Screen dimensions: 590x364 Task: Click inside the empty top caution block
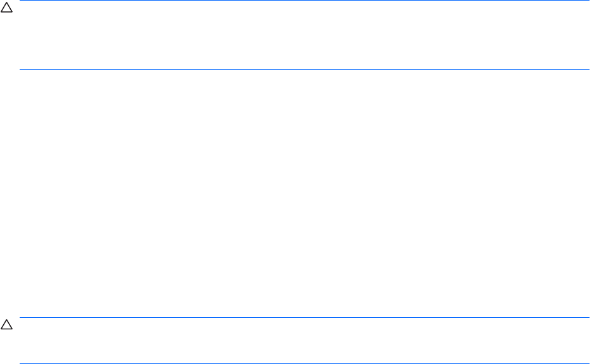click(x=304, y=35)
